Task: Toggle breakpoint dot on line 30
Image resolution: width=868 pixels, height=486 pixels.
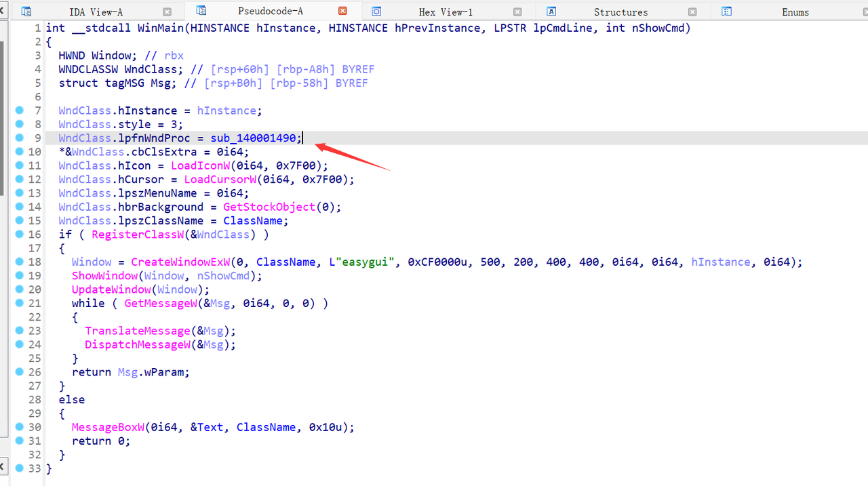Action: [x=19, y=427]
